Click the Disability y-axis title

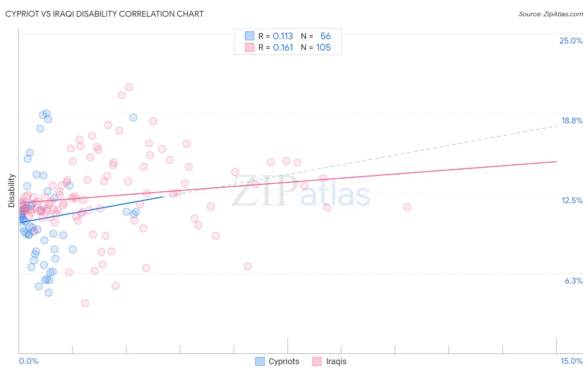point(12,191)
